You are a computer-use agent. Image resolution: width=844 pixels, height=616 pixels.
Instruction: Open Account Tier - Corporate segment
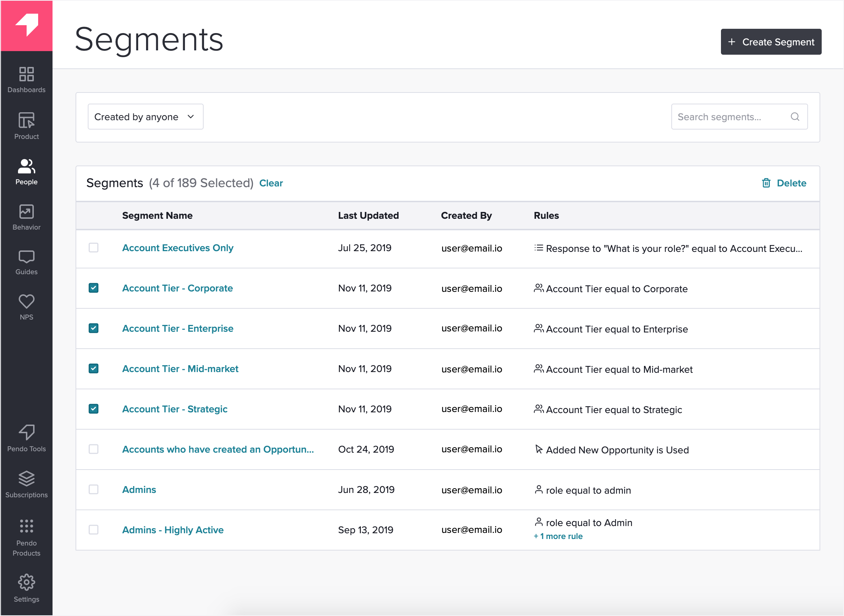[x=177, y=288]
